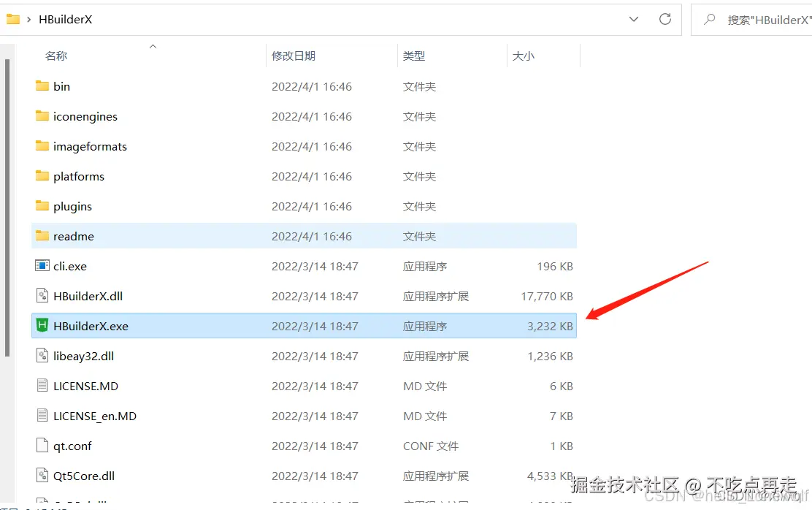Click the platforms folder icon
The width and height of the screenshot is (812, 510).
[x=42, y=175]
